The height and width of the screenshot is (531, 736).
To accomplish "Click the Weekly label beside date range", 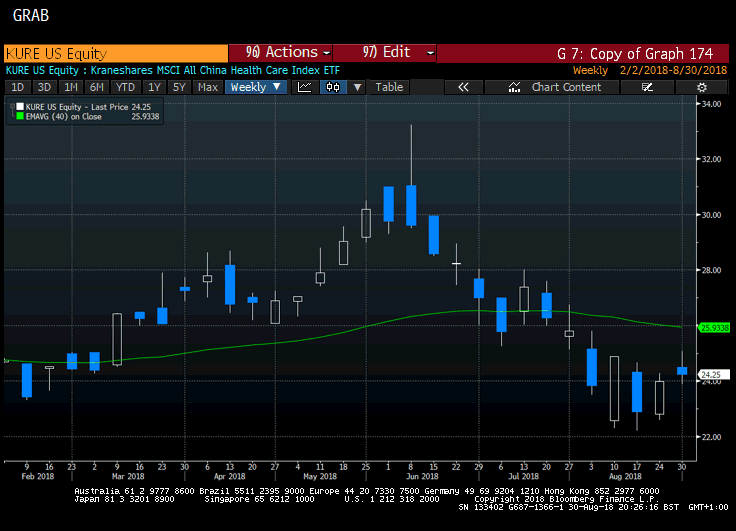I will click(590, 70).
